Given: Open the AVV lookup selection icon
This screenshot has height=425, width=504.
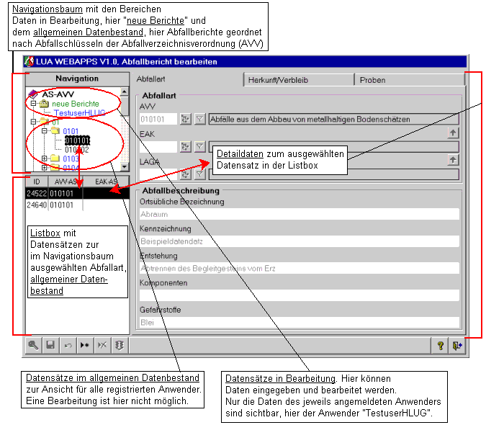Looking at the screenshot, I should 185,119.
